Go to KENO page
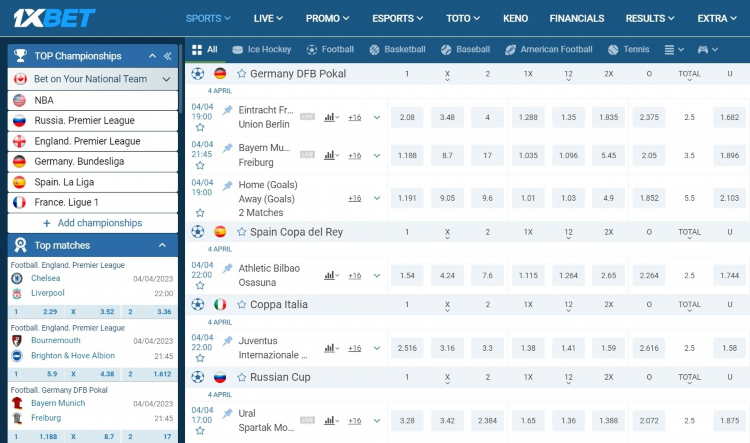Image resolution: width=750 pixels, height=443 pixels. coord(515,18)
